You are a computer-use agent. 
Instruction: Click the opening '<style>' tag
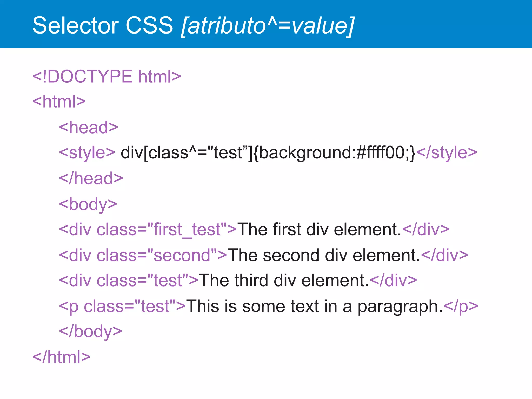coord(87,153)
